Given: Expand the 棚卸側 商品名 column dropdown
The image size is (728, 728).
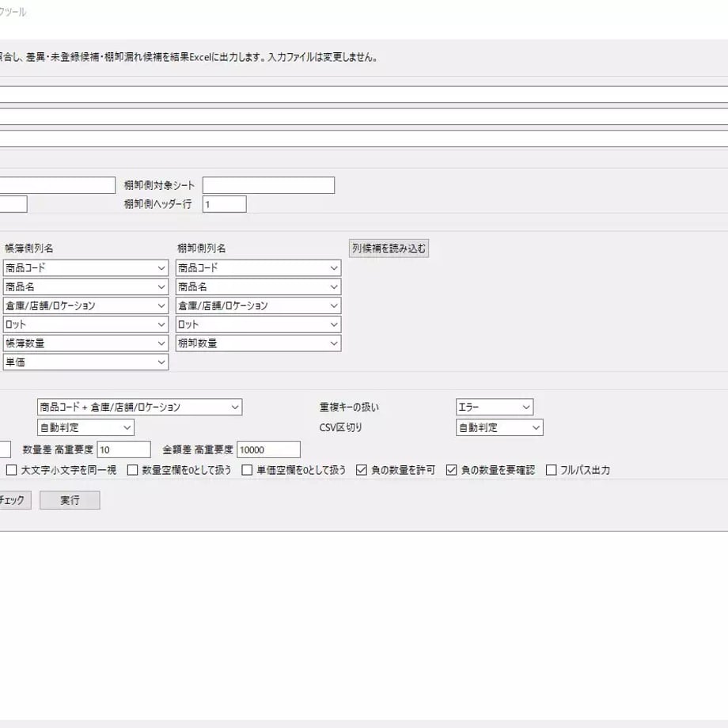Looking at the screenshot, I should coord(258,287).
